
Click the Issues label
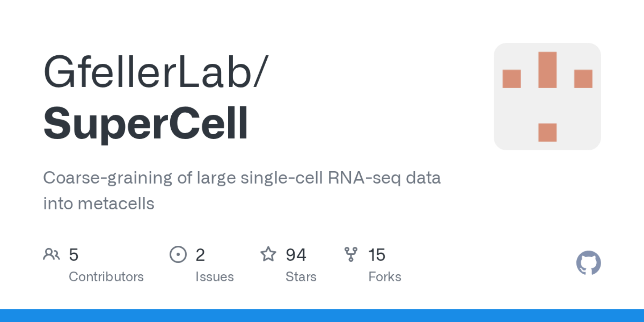pos(214,277)
